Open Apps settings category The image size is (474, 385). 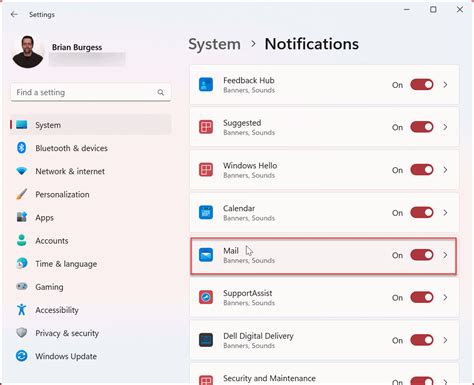click(91, 218)
